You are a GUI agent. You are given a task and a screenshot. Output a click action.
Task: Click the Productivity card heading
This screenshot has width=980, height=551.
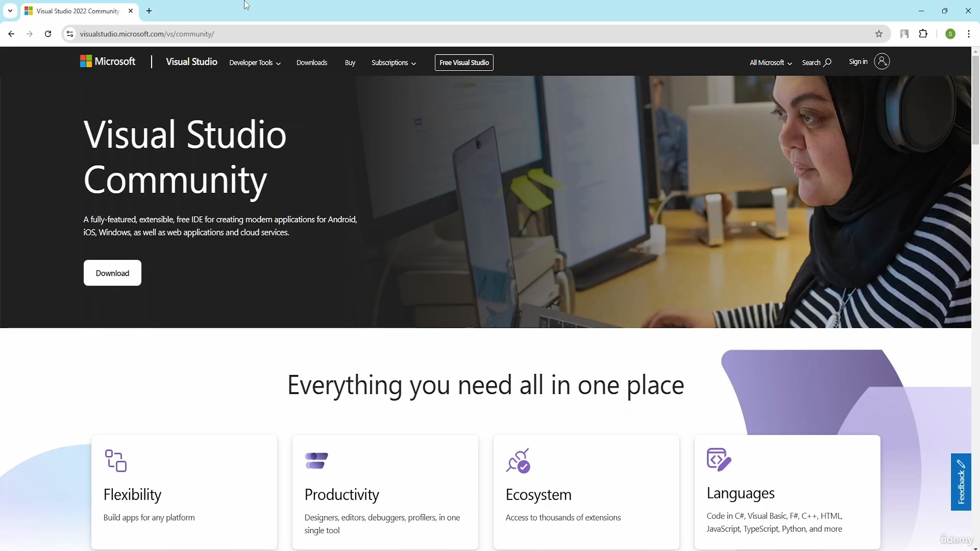(341, 494)
